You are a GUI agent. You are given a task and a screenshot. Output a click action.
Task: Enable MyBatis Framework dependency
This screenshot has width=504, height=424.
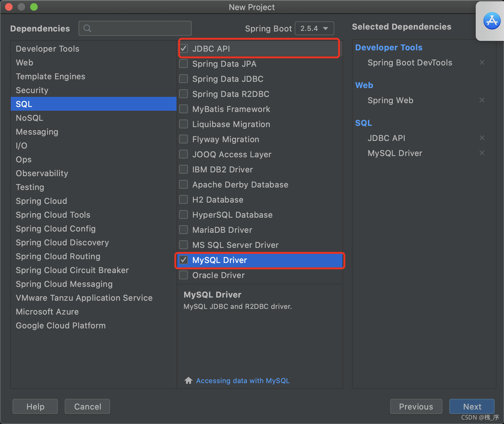184,109
